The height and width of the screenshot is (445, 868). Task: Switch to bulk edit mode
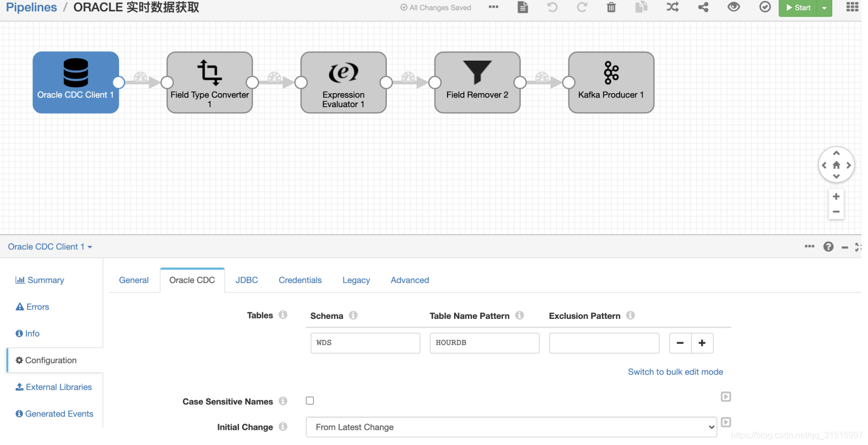[675, 372]
